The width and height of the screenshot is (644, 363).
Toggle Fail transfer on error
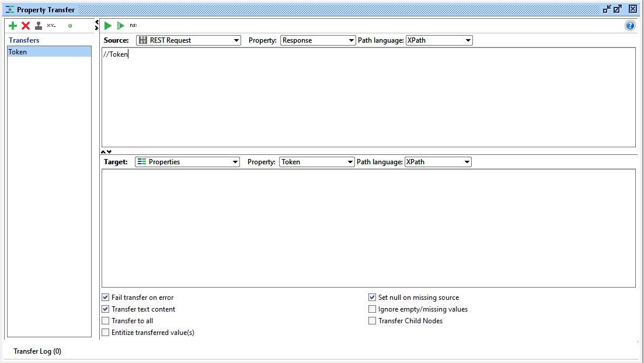pos(106,297)
